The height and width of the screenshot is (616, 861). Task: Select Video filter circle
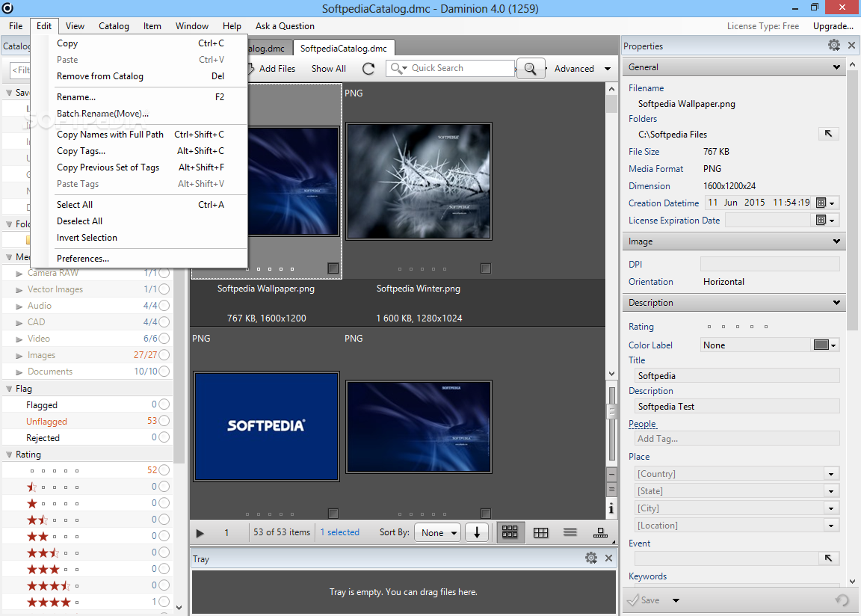tap(164, 338)
